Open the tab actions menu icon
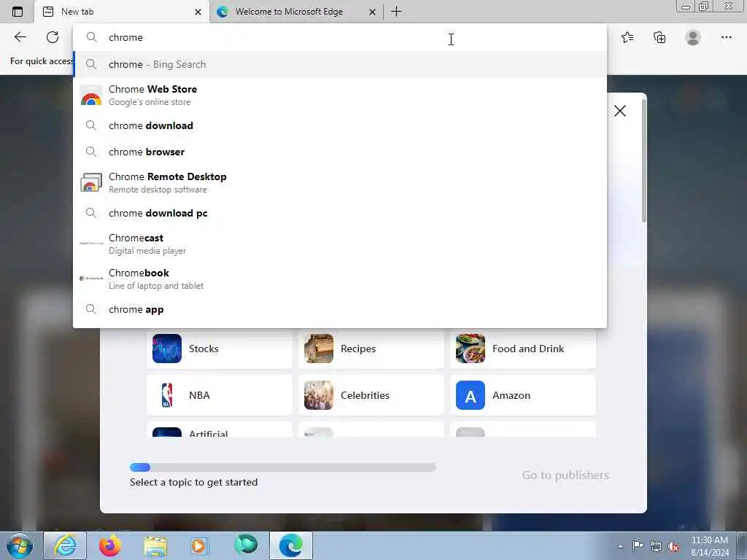Screen dimensions: 747x560 18,12
